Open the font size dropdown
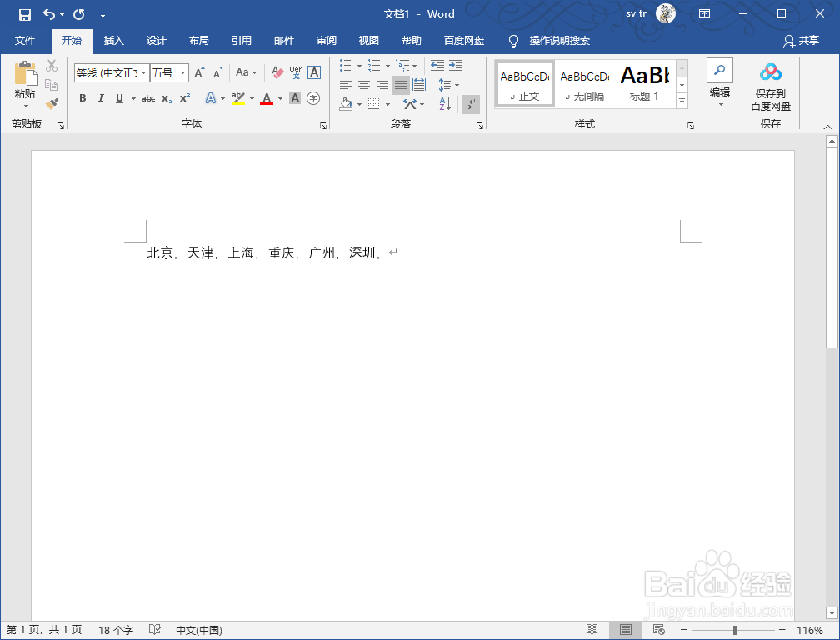Screen dimensions: 840x640 pyautogui.click(x=182, y=73)
